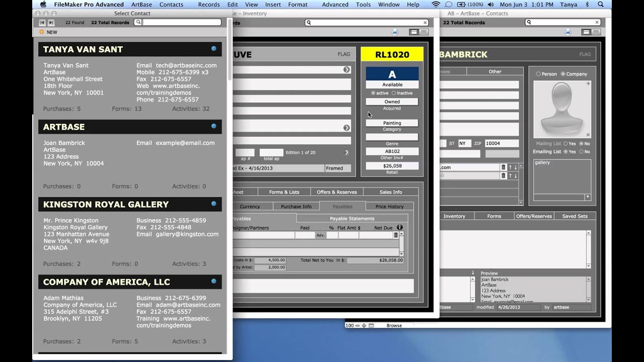Switch to the Price History tab
This screenshot has height=362, width=644.
(x=389, y=206)
